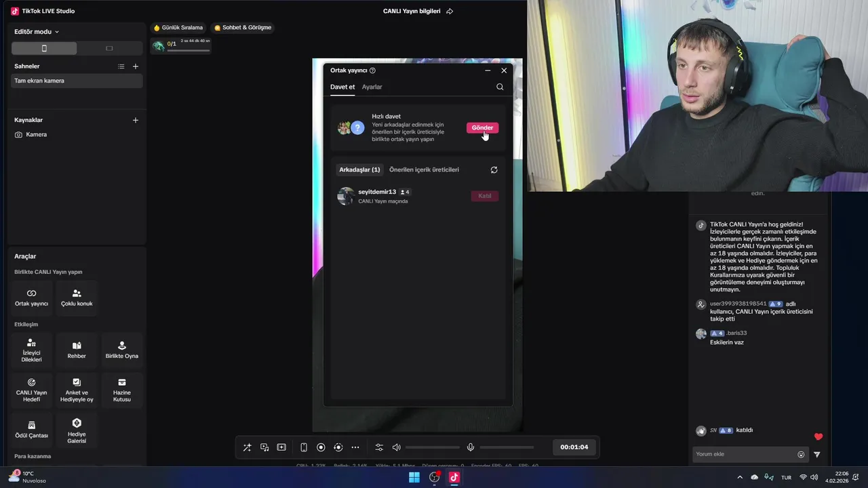Click the red heart like icon
Image resolution: width=868 pixels, height=488 pixels.
(818, 436)
